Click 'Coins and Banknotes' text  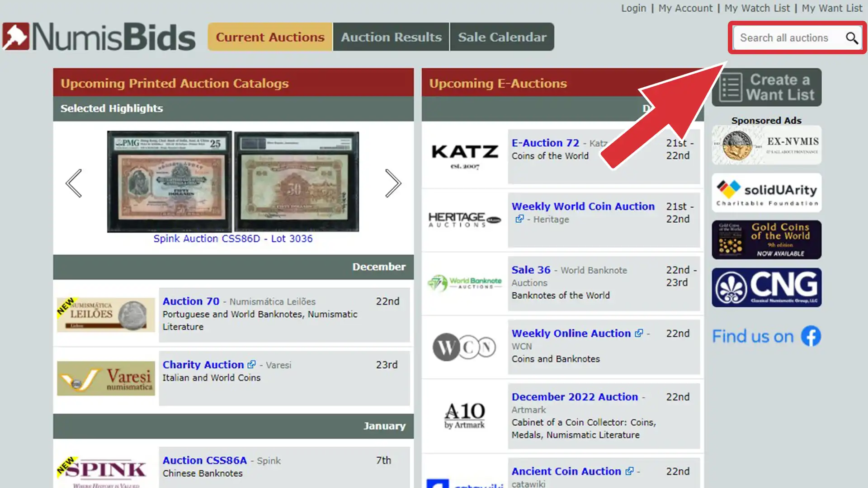point(556,359)
